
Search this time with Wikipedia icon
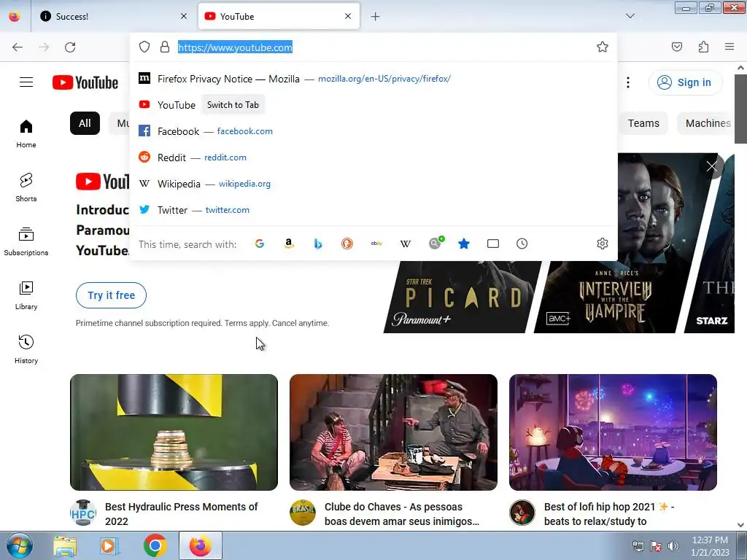tap(406, 244)
